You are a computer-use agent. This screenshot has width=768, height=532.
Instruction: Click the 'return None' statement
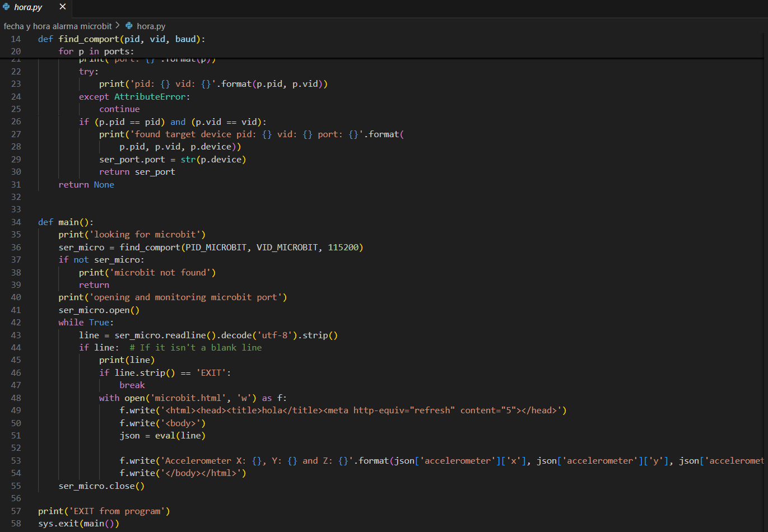tap(86, 185)
